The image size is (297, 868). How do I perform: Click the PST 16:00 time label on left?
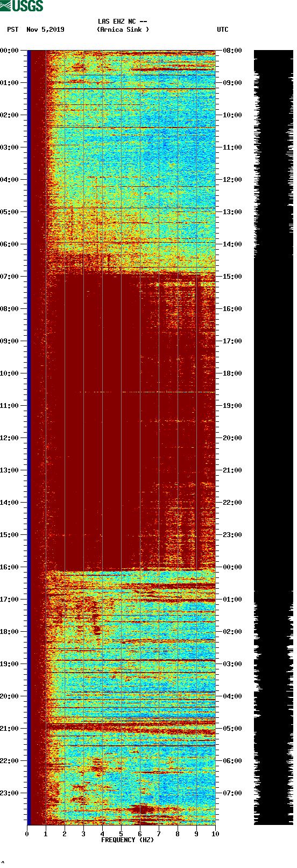(x=9, y=567)
